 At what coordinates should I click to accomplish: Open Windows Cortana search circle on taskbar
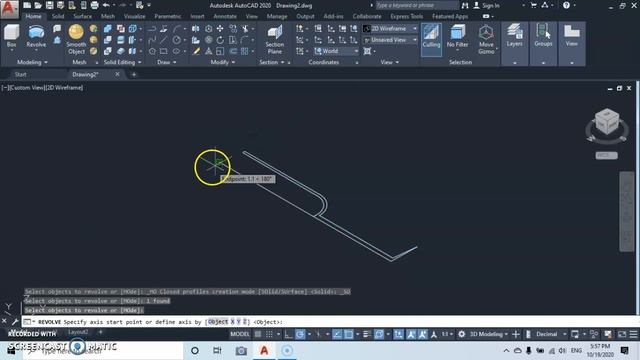[x=195, y=351]
